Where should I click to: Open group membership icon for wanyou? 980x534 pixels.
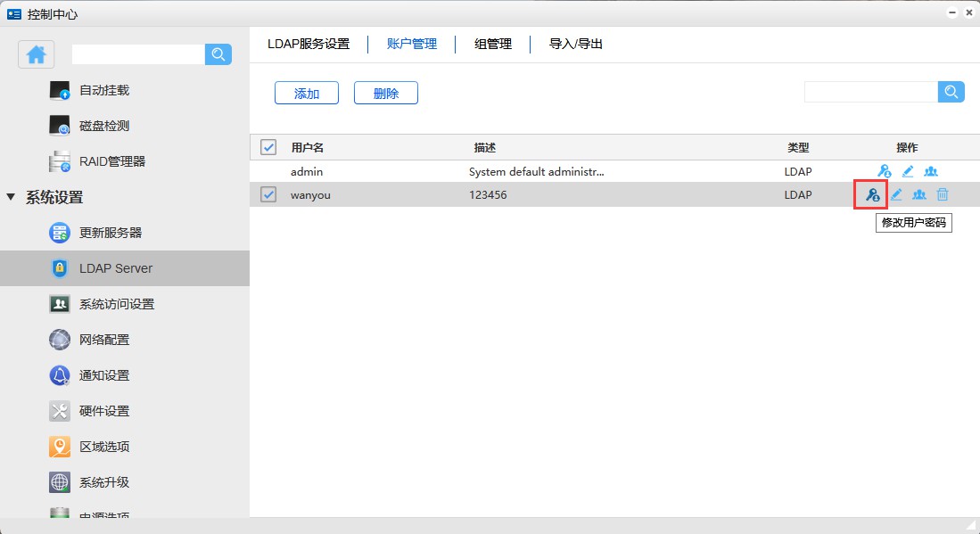click(x=918, y=194)
